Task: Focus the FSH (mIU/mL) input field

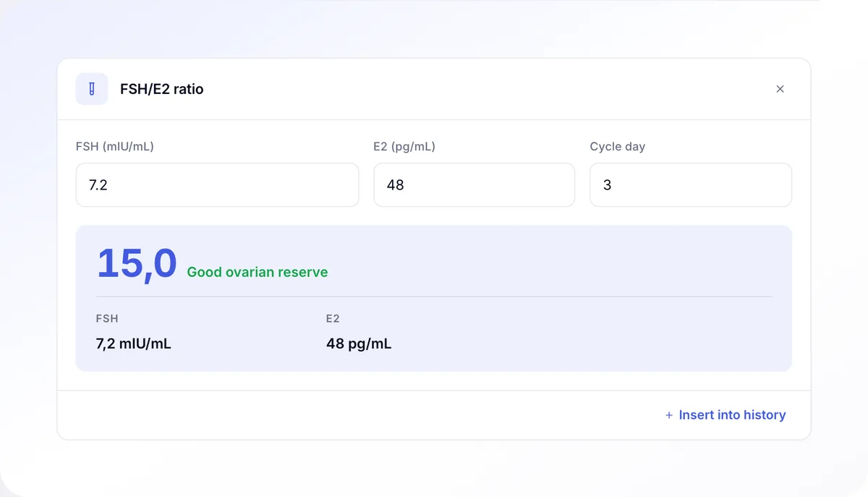Action: (x=217, y=185)
